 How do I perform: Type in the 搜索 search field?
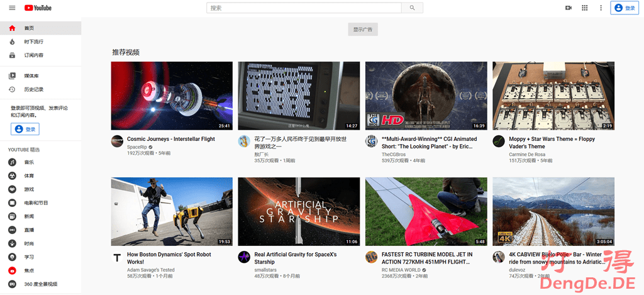point(304,8)
